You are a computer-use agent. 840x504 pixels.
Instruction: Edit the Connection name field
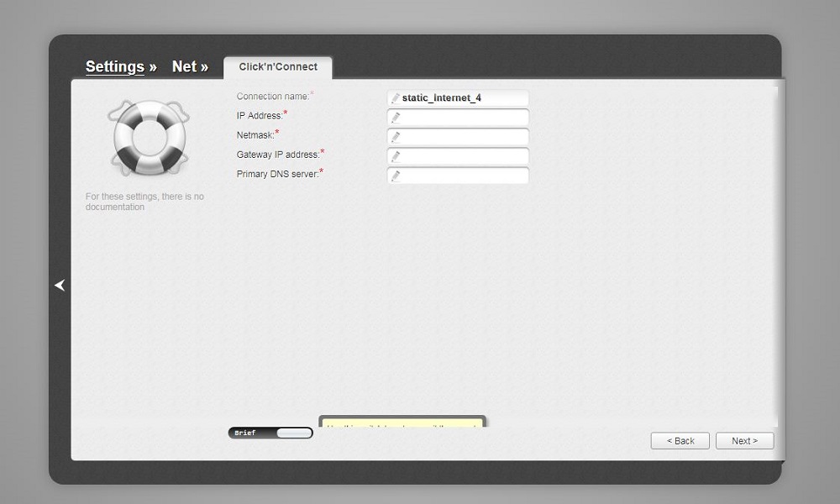[458, 98]
